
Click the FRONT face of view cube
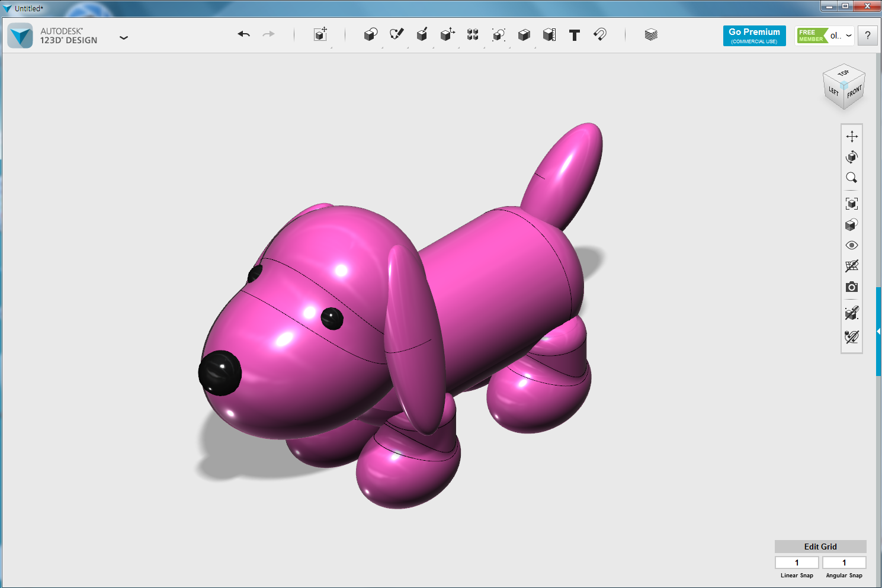(x=854, y=92)
